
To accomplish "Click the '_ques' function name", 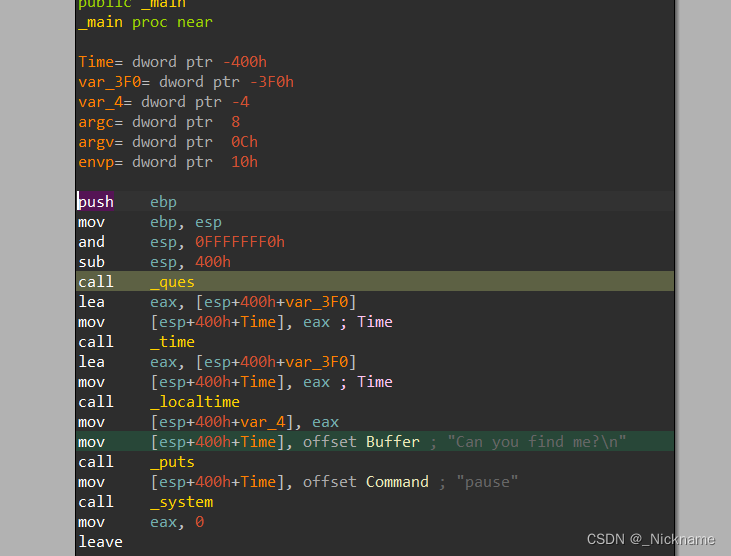I will [x=172, y=282].
